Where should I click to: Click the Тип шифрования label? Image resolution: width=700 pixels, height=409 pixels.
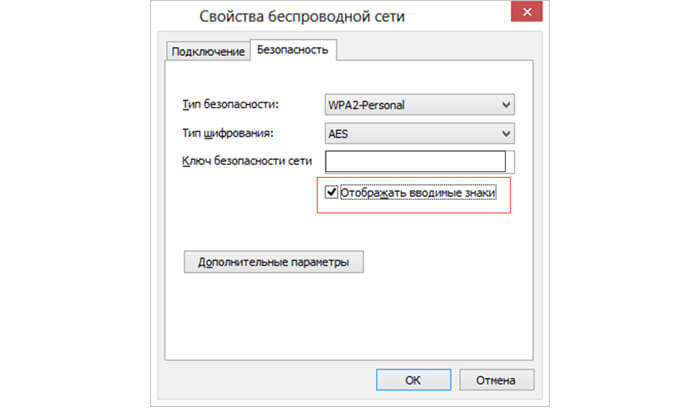click(229, 133)
